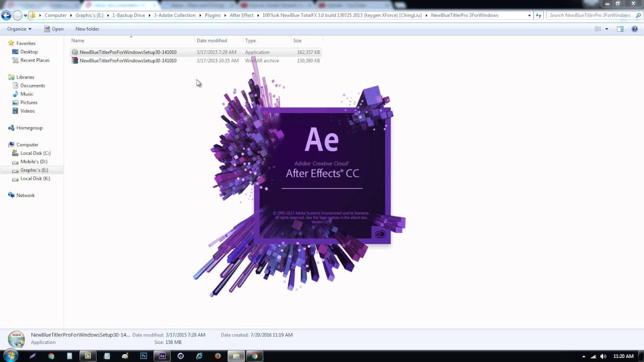Click the Open toolbar button
644x362 pixels.
pos(54,29)
